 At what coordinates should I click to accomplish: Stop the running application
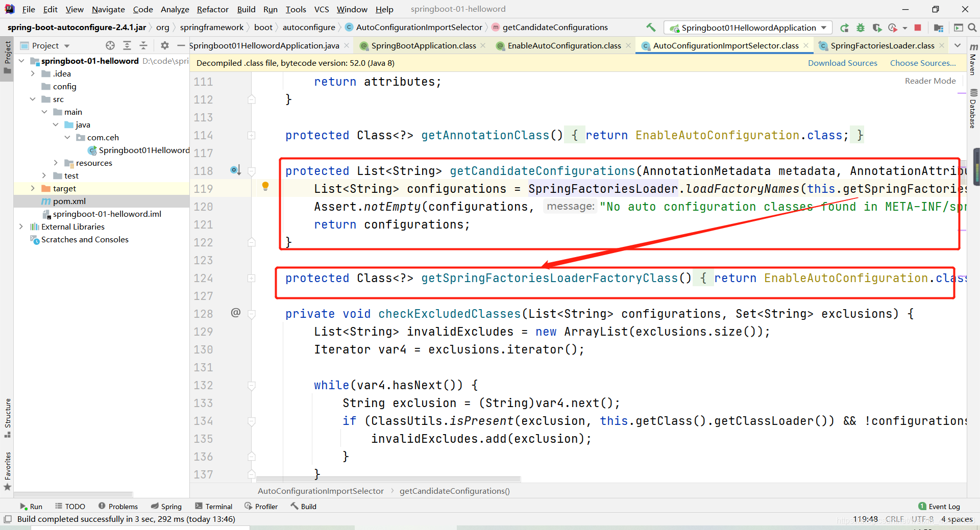pyautogui.click(x=918, y=28)
